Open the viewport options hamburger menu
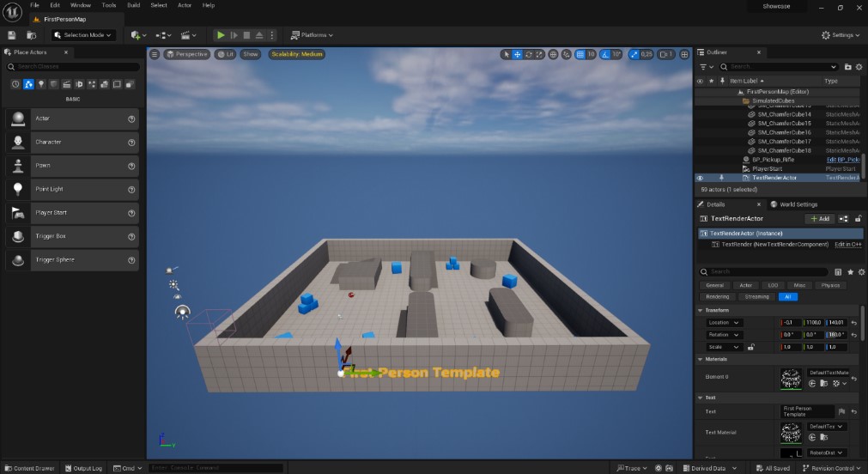The height and width of the screenshot is (474, 868). [155, 54]
